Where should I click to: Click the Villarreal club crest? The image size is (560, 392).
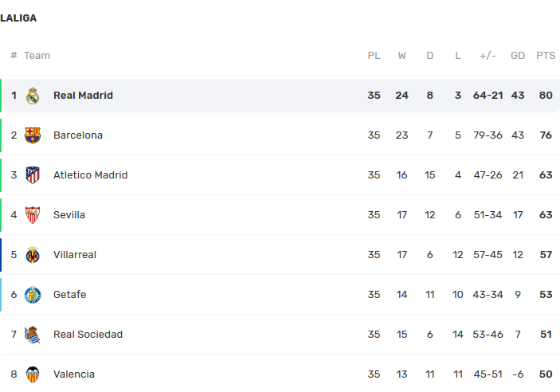click(33, 255)
